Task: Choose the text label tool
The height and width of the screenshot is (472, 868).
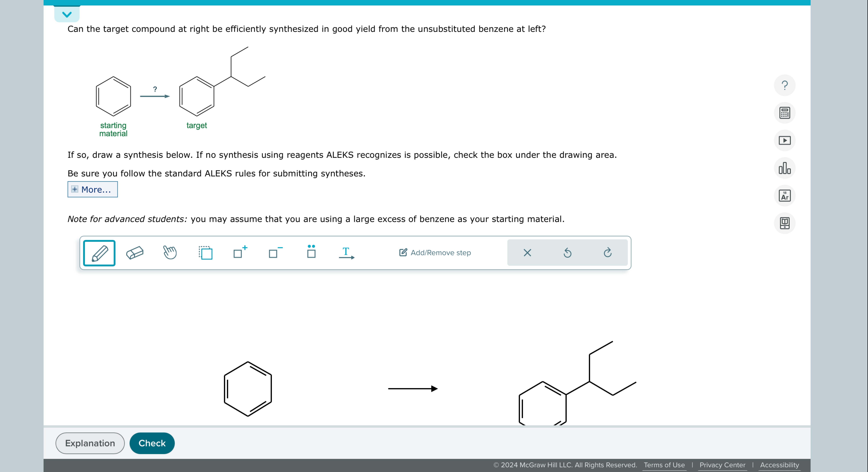Action: (x=346, y=253)
